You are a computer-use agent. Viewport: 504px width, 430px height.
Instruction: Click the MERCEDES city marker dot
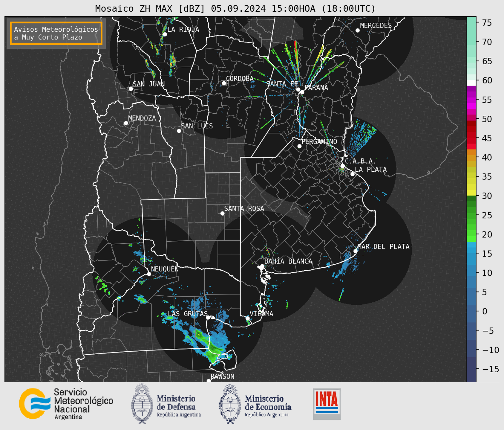pos(358,31)
